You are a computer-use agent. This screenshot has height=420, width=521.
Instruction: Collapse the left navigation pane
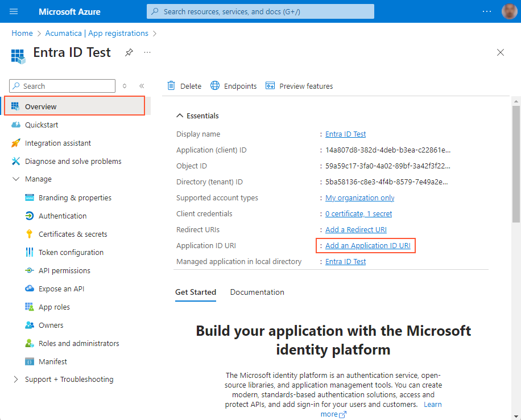pyautogui.click(x=142, y=86)
